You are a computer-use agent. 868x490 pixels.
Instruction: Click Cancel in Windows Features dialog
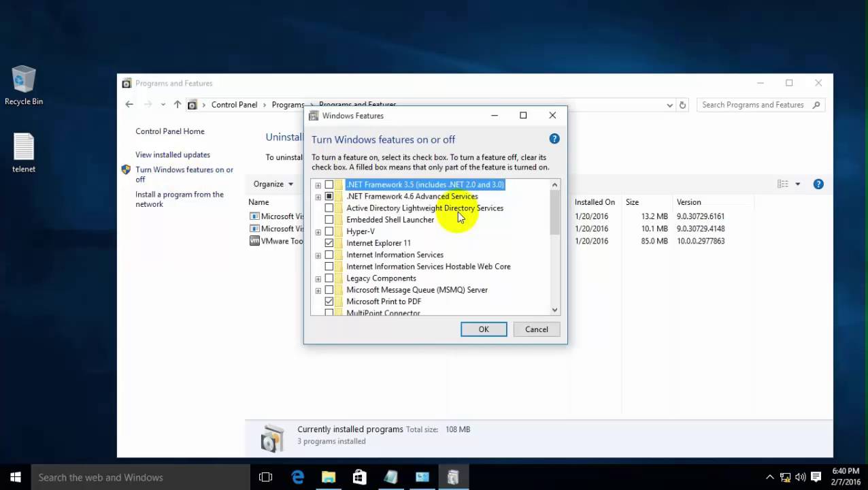coord(536,329)
